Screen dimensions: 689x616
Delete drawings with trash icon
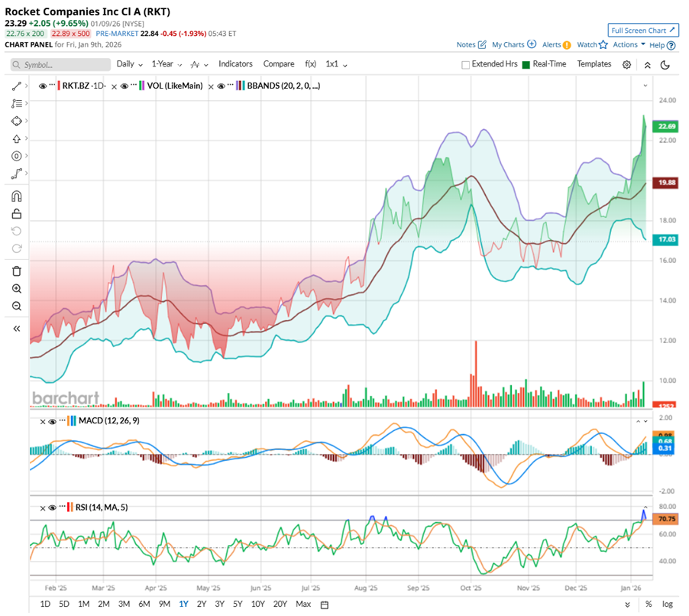tap(16, 271)
